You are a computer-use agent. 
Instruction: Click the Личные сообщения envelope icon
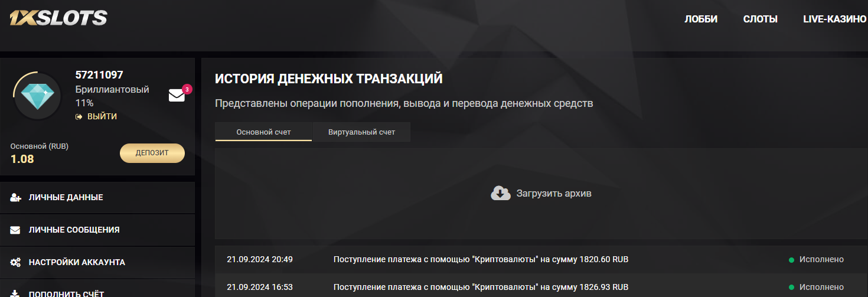pos(15,230)
